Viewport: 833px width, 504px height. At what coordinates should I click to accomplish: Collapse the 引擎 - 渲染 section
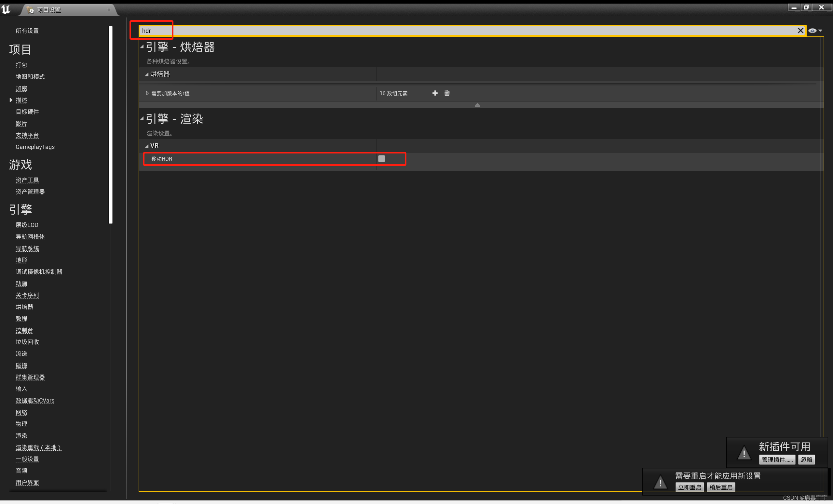click(x=142, y=119)
